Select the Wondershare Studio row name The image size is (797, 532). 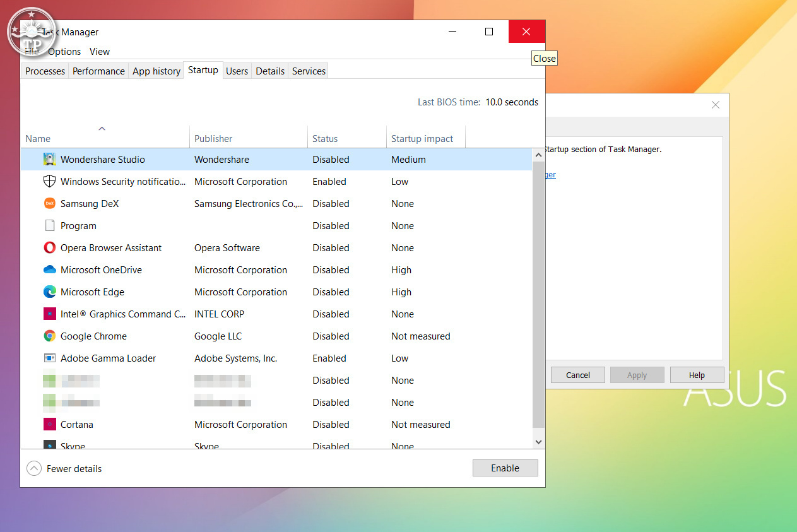pos(103,160)
